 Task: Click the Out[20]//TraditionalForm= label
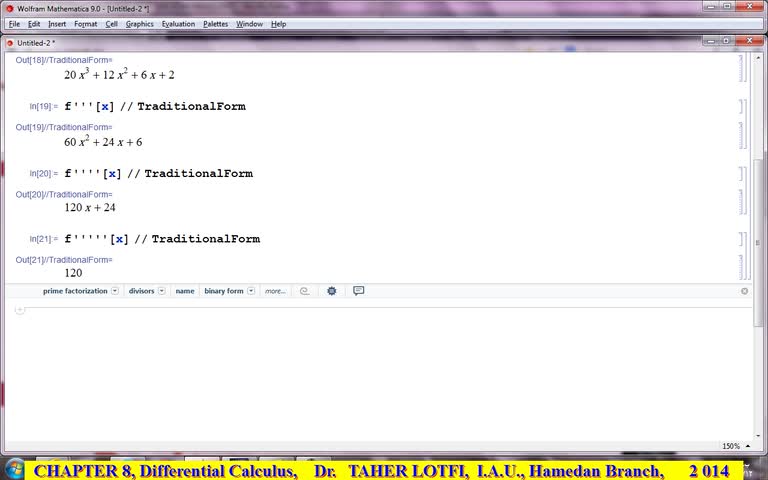(64, 194)
